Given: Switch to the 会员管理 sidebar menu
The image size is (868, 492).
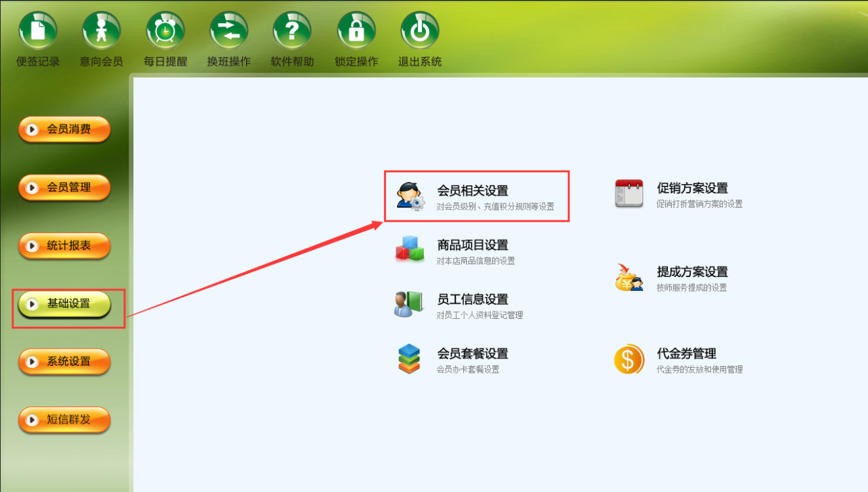Looking at the screenshot, I should (x=64, y=187).
